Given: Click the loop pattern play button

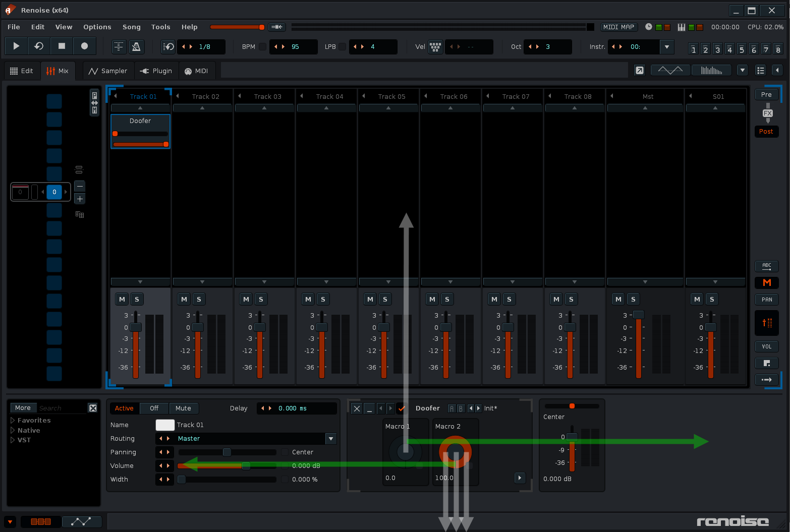Looking at the screenshot, I should coord(39,46).
